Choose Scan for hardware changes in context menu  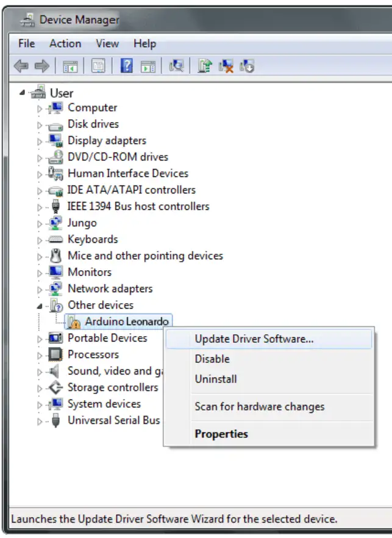point(259,407)
